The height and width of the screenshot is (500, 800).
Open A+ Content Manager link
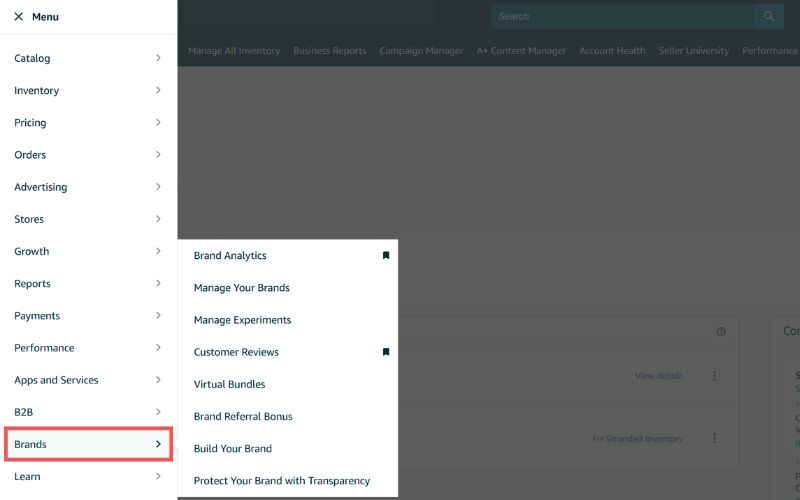click(521, 51)
